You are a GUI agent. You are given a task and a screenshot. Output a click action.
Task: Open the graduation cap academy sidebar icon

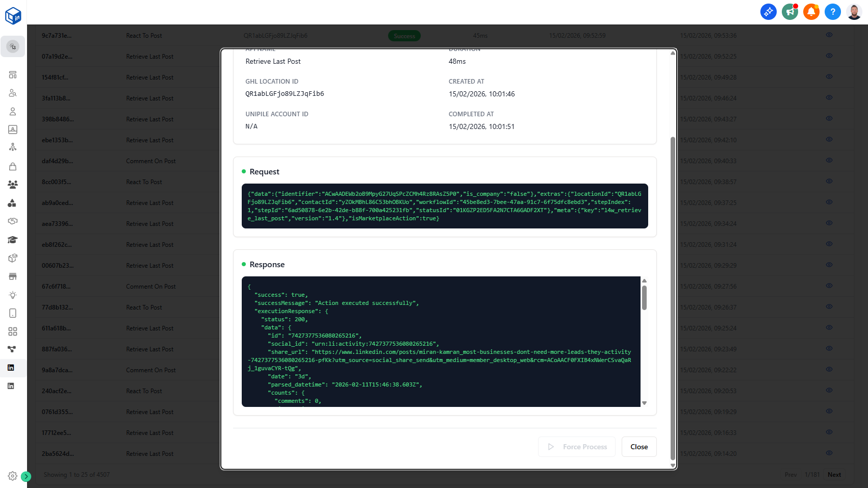pyautogui.click(x=13, y=239)
